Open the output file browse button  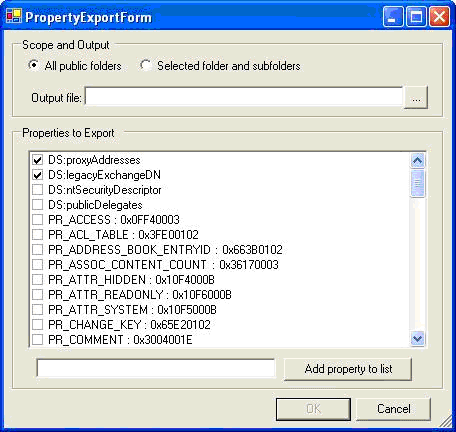pos(416,97)
